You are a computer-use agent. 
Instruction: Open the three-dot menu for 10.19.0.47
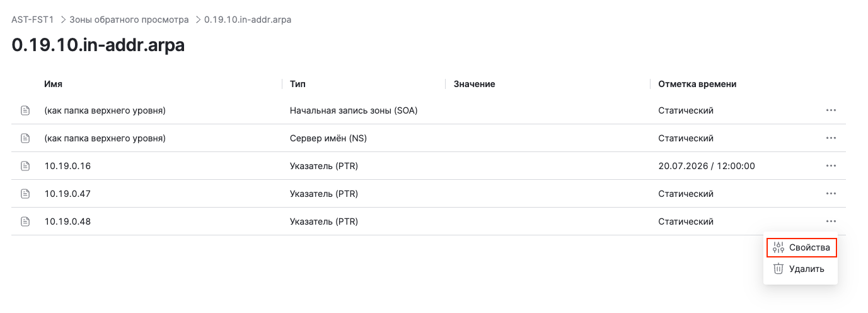click(831, 194)
